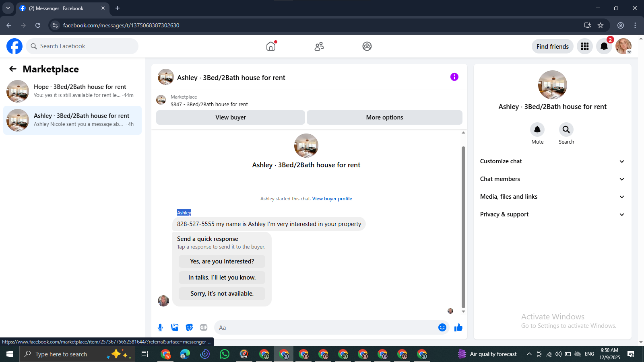Click the install app icon in the address bar

pos(588,25)
